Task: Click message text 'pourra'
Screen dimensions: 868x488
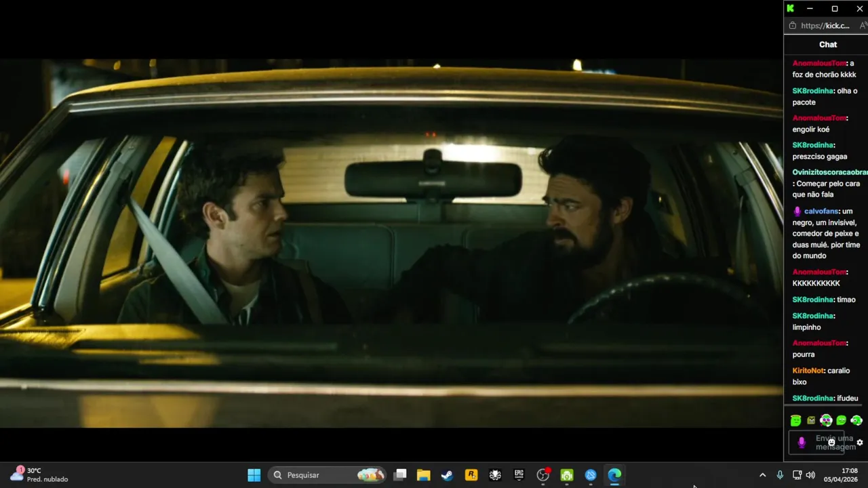Action: click(x=804, y=354)
